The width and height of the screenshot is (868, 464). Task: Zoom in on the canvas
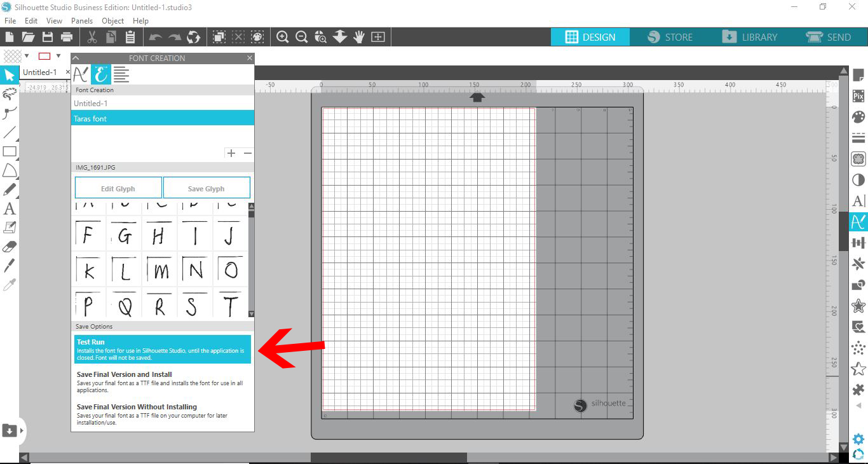click(x=283, y=37)
